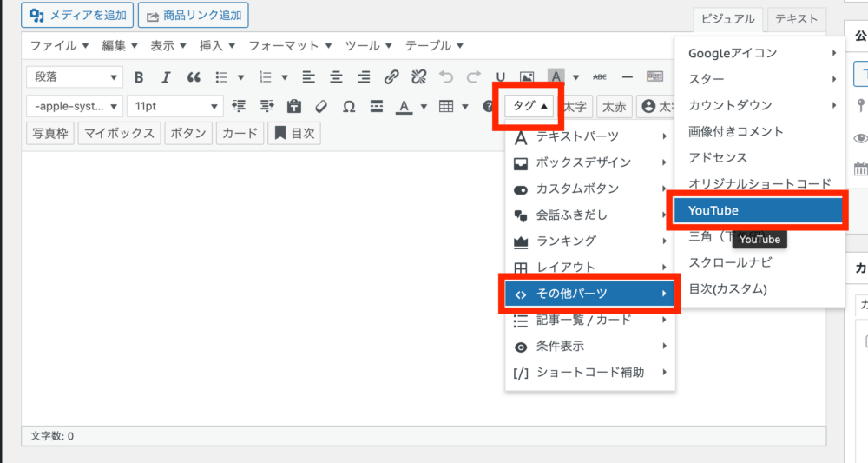Select スクロールナビ menu item
The image size is (868, 463).
click(759, 262)
